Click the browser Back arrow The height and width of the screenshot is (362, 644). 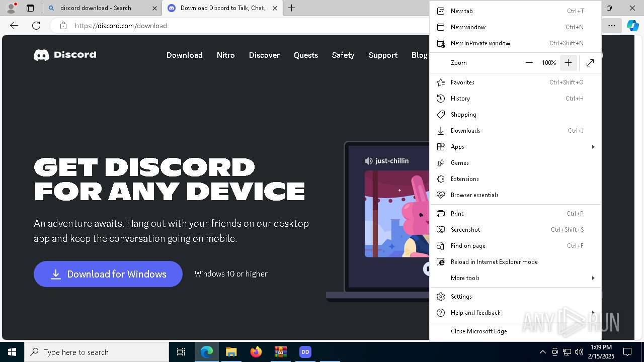[x=14, y=26]
